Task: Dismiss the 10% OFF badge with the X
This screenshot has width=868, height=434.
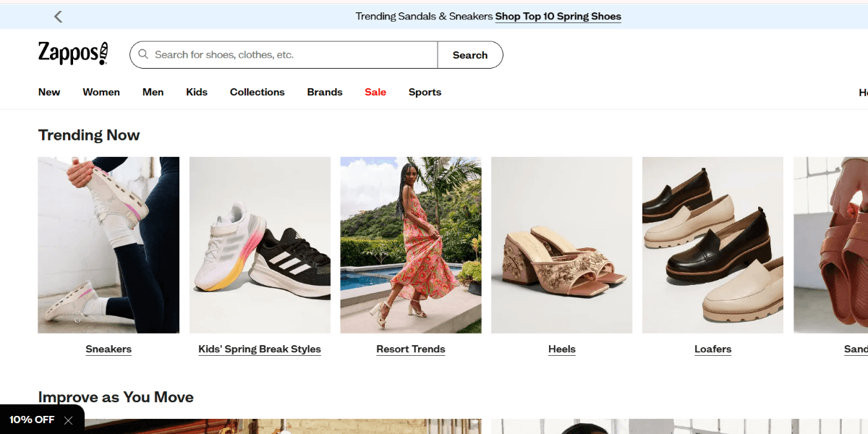Action: (x=69, y=420)
